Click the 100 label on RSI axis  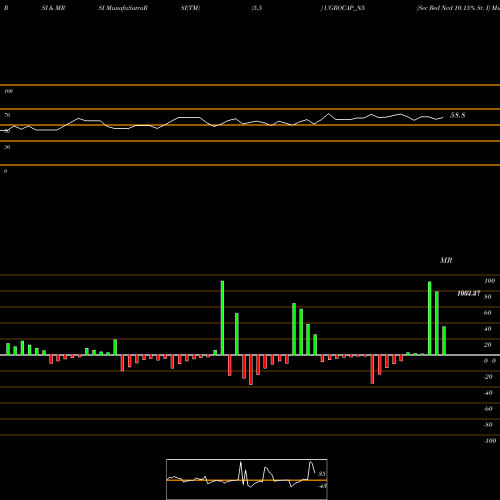click(8, 91)
